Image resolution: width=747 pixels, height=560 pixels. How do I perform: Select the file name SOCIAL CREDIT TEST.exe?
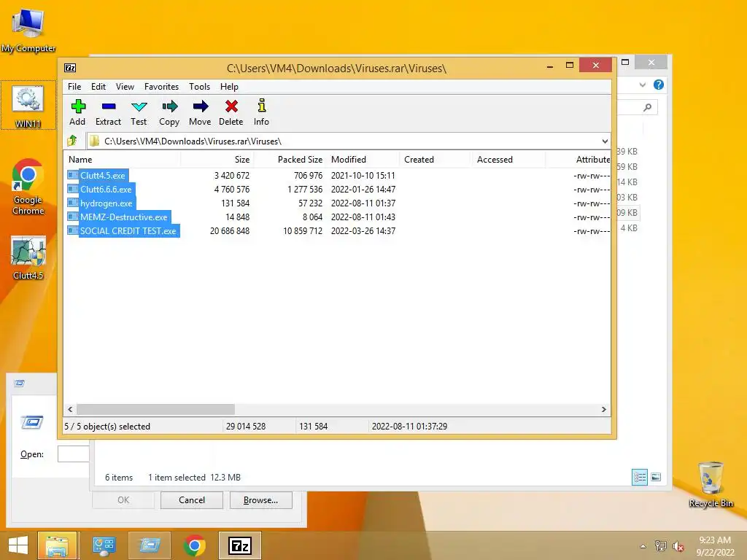[x=128, y=230]
